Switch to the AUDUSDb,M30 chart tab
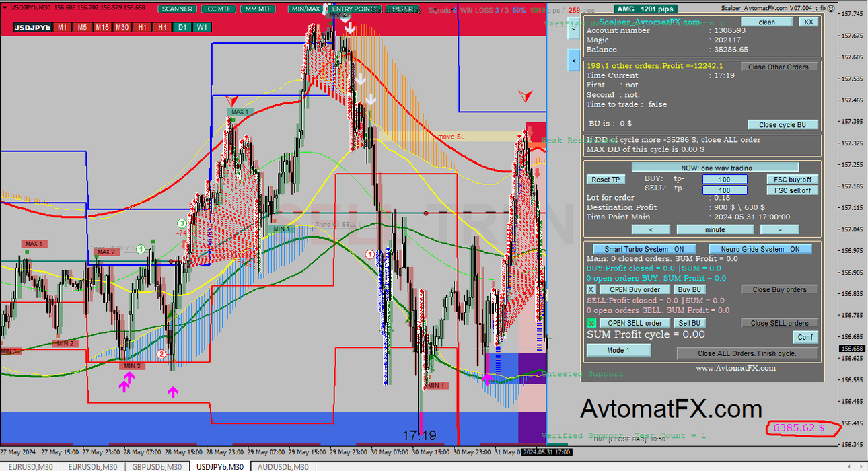Viewport: 868px width, 471px height. pos(283,466)
